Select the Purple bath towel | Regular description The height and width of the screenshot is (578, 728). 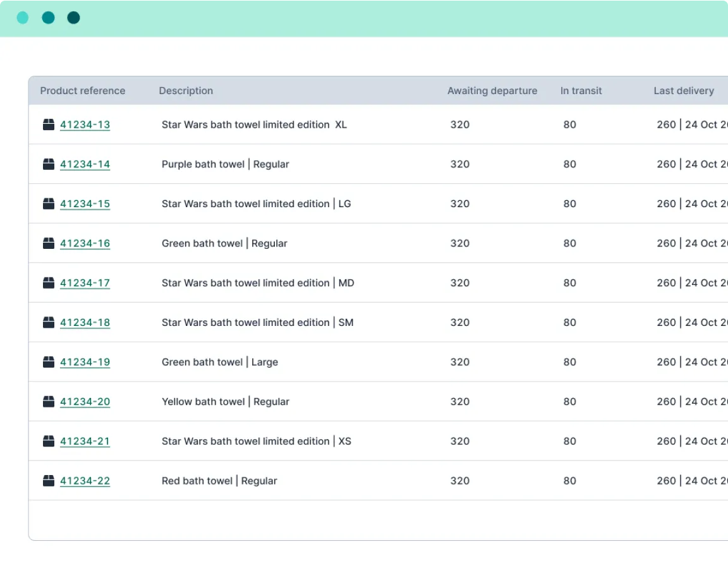[x=225, y=164]
